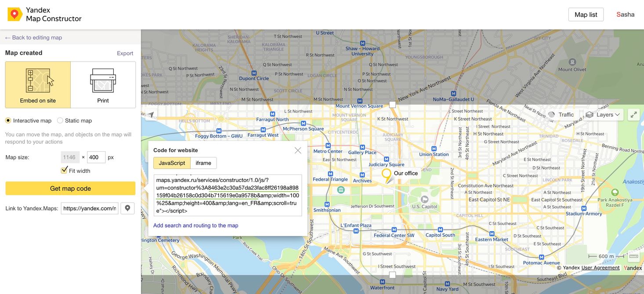Toggle the Fit width checkbox
644x294 pixels.
pos(65,171)
